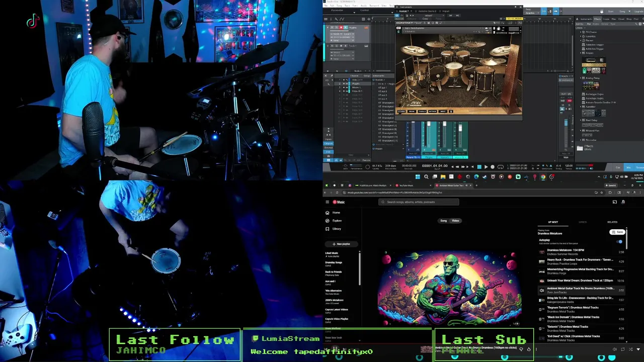Open File Explorer from the taskbar
Image resolution: width=644 pixels, height=362 pixels.
(x=443, y=176)
